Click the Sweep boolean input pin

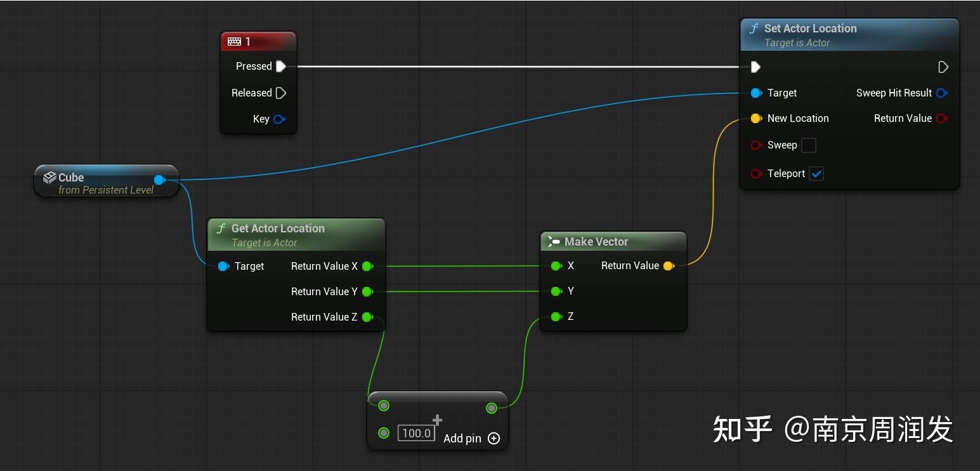point(756,145)
